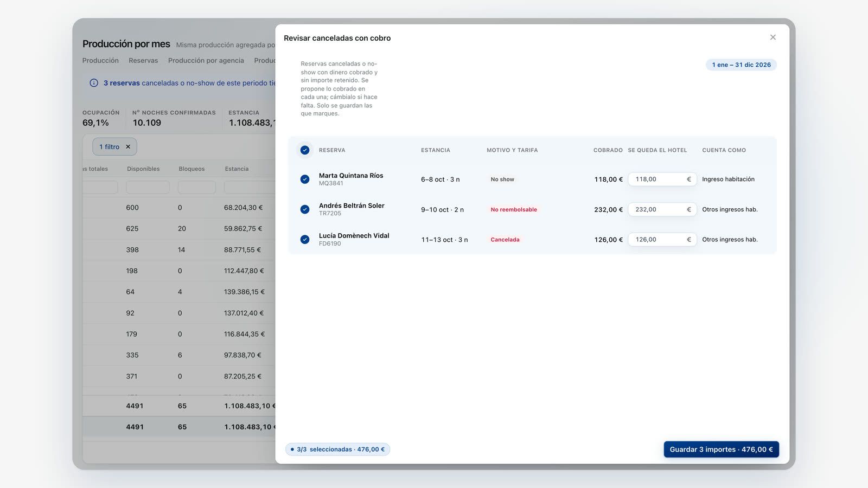Edit the 126,00 retained amount field
Viewport: 868px width, 488px height.
click(x=662, y=240)
